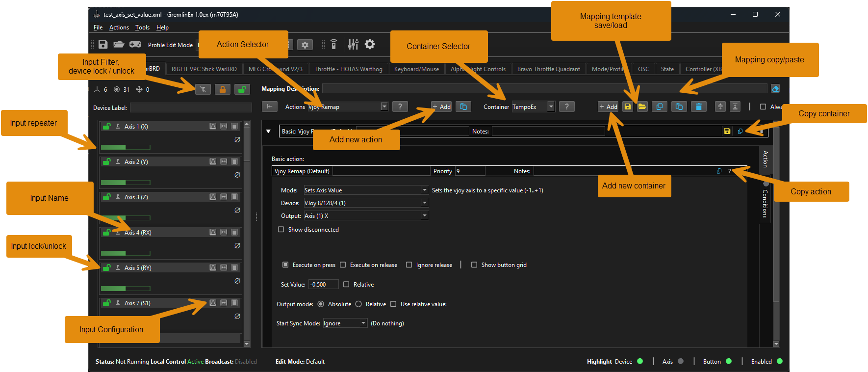Viewport: 868px width, 372px height.
Task: Click the Set Value input field
Action: pos(323,285)
